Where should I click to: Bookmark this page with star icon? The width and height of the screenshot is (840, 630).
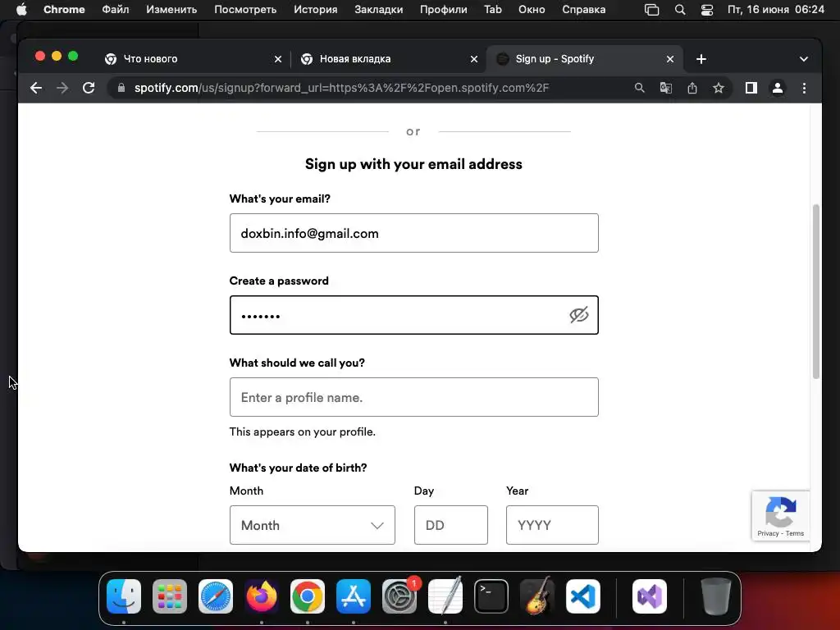point(719,88)
